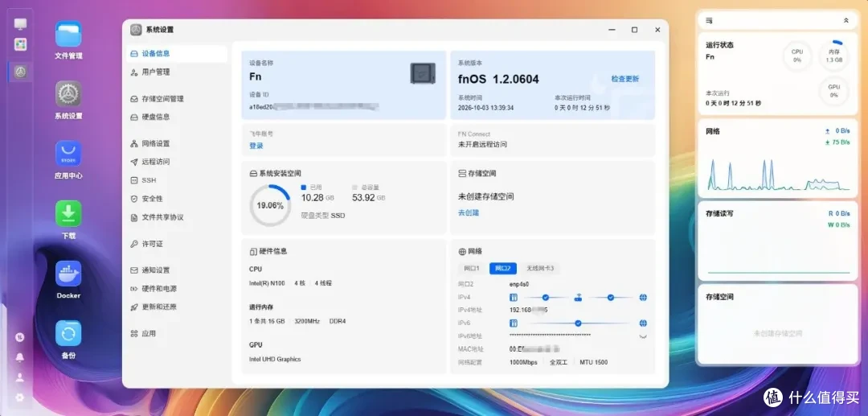868x416 pixels.
Task: Open the 文件管理 desktop app
Action: (x=68, y=34)
